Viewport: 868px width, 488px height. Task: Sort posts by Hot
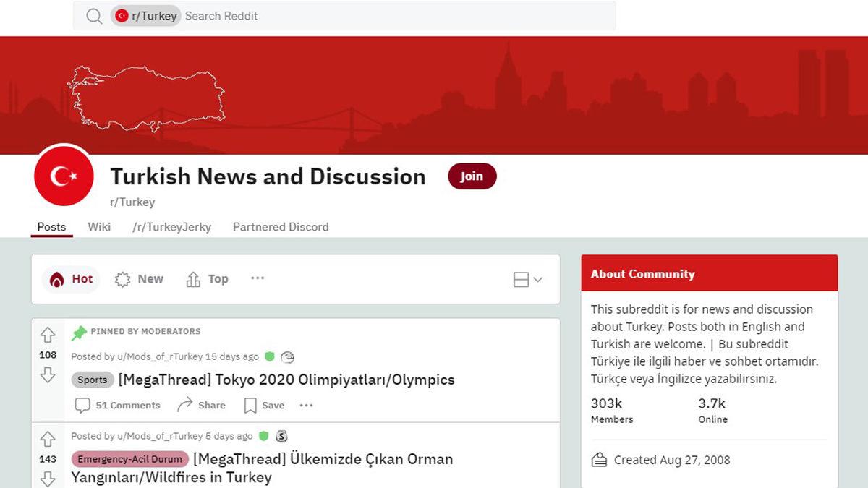click(72, 279)
